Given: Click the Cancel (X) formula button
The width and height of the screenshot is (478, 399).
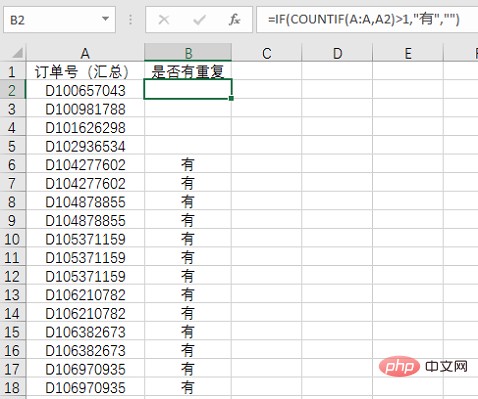Looking at the screenshot, I should (164, 20).
